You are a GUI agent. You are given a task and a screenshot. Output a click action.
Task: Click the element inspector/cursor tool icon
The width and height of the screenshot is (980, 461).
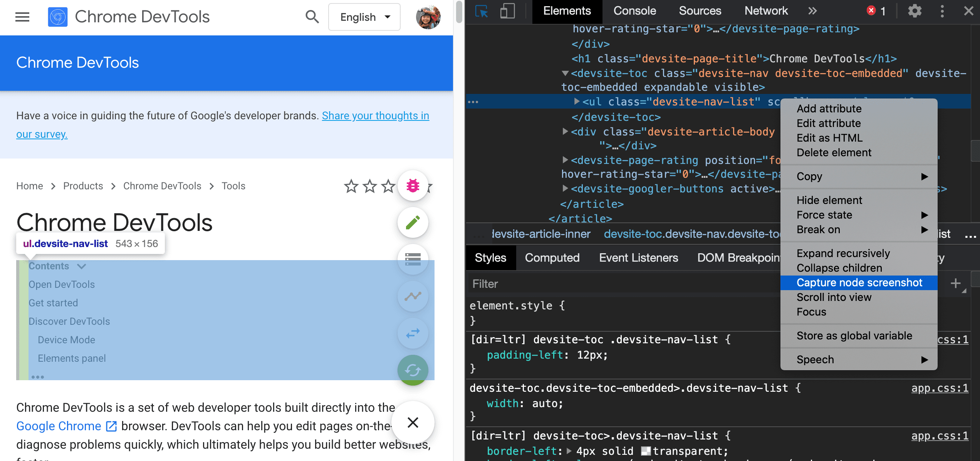[481, 11]
